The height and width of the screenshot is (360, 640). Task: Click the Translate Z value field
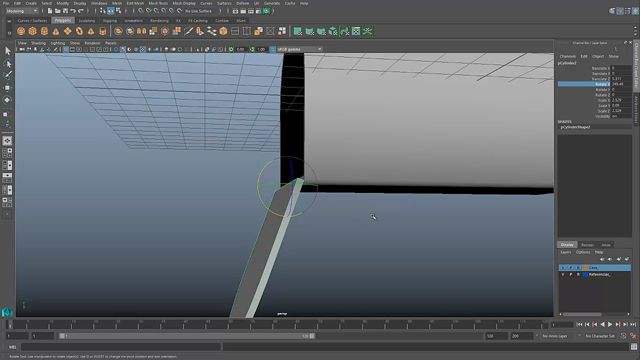point(621,79)
